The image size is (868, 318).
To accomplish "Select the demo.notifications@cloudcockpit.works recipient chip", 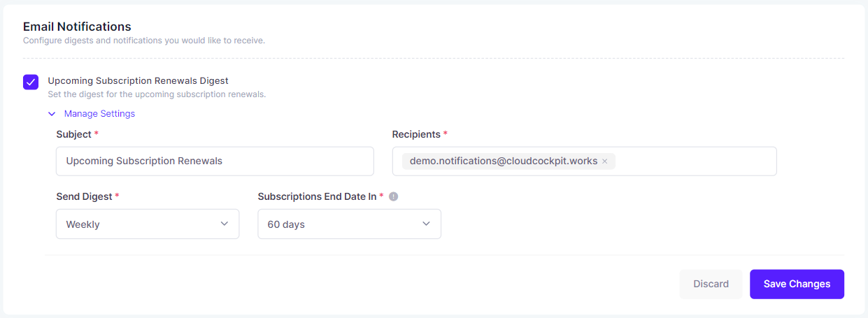I will pyautogui.click(x=503, y=161).
